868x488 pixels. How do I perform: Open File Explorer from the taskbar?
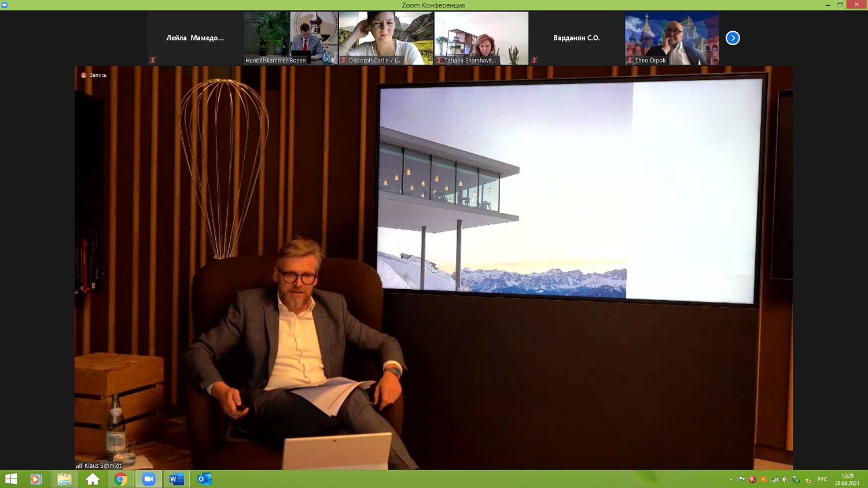pyautogui.click(x=64, y=479)
